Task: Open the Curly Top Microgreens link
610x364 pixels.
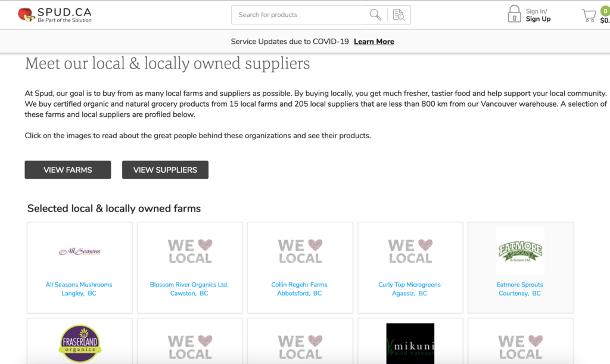Action: (x=409, y=285)
